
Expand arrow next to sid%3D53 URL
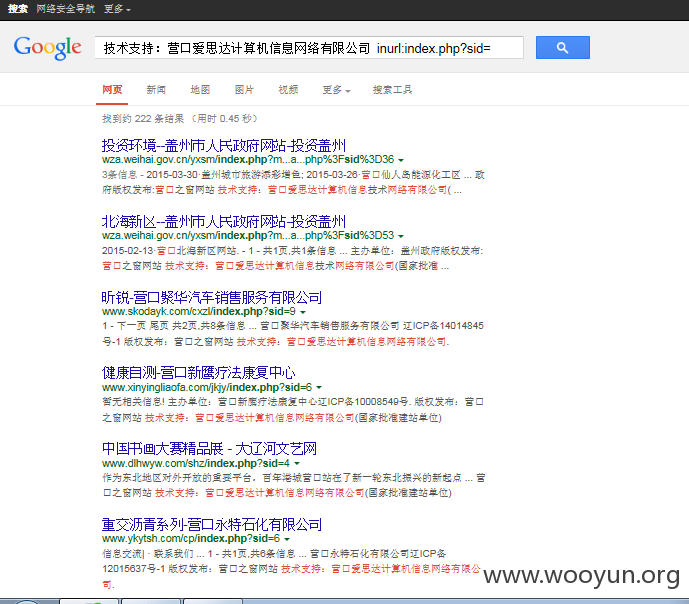point(401,236)
